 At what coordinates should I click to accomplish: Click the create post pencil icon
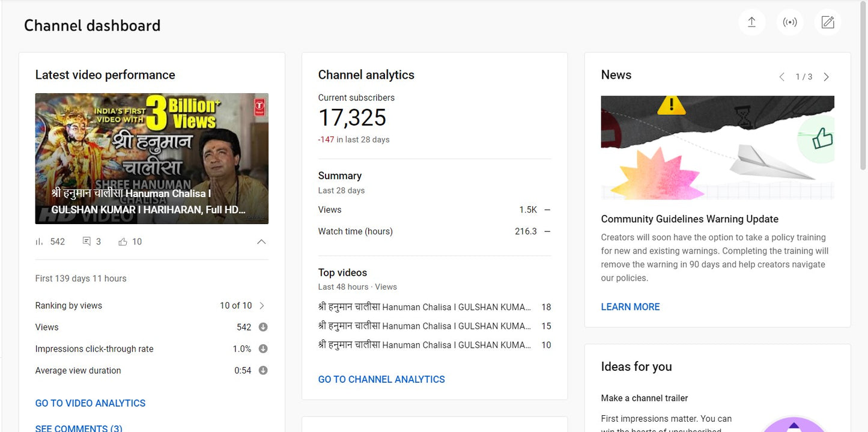click(x=828, y=23)
